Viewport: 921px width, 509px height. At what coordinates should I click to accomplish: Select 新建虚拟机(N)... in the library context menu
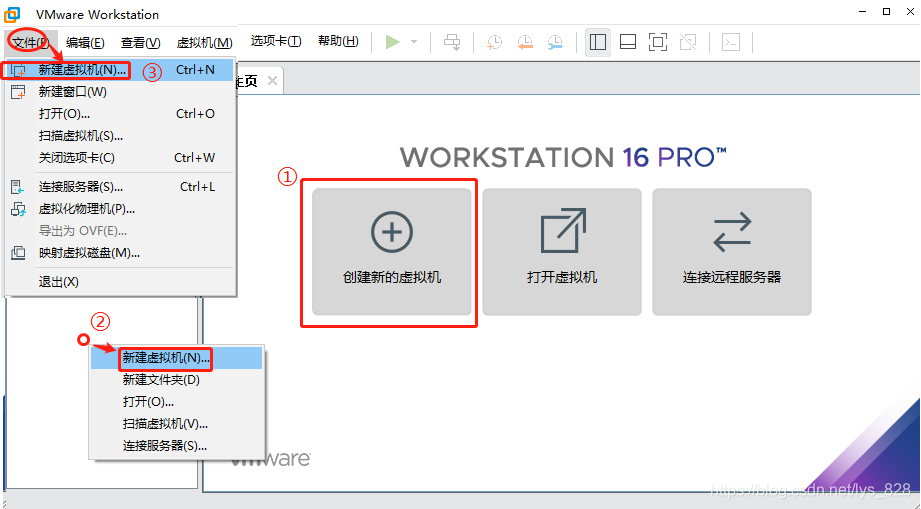coord(176,358)
